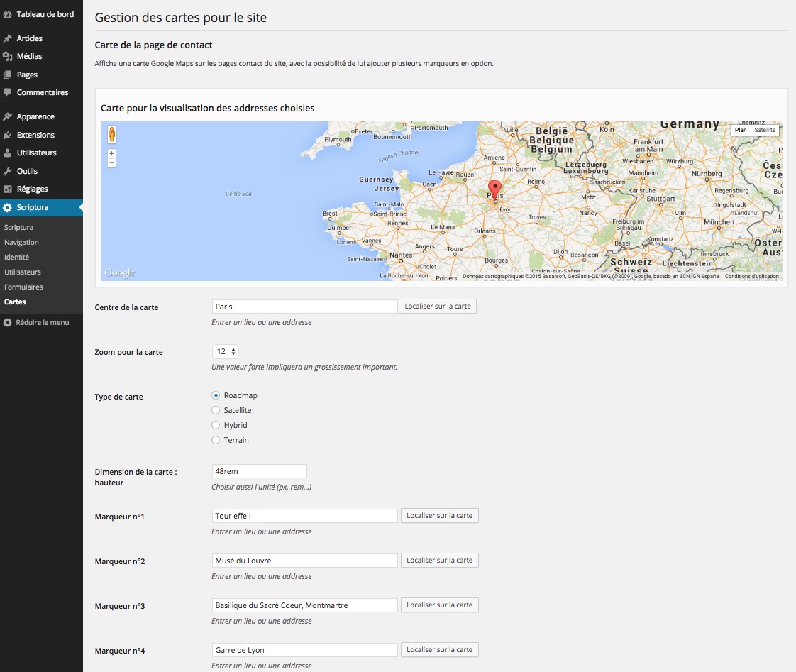This screenshot has height=672, width=796.
Task: Open the Commentaires menu
Action: tap(42, 92)
